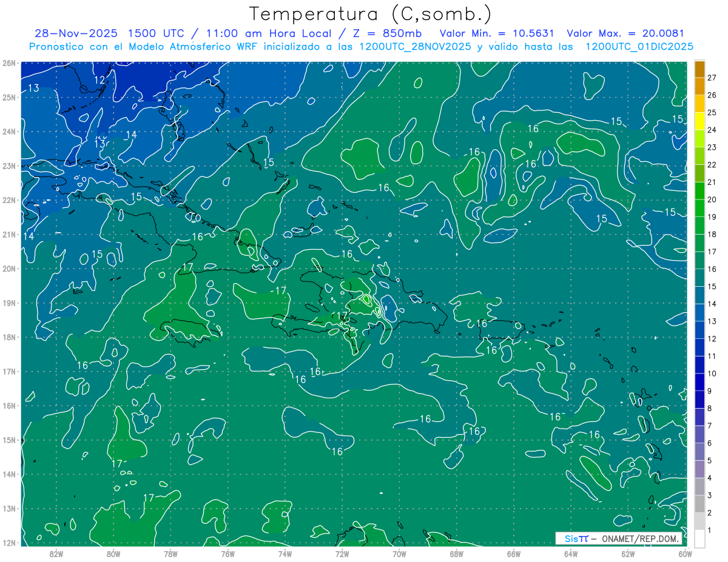Click the 5 value on the color scale
Screen dimensions: 728x562
coord(710,461)
